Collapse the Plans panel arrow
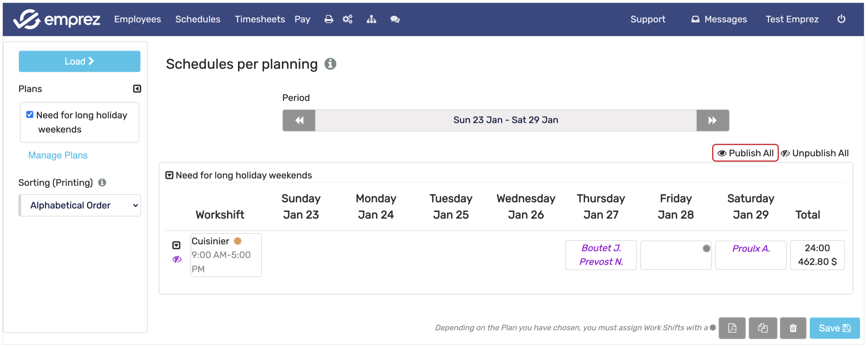Image resolution: width=868 pixels, height=348 pixels. (x=137, y=89)
